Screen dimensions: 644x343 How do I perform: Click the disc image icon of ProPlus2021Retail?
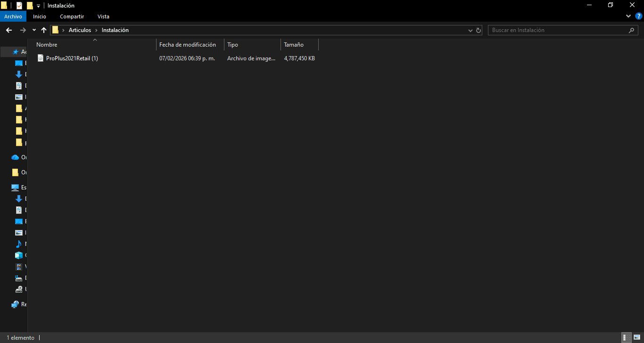click(40, 58)
